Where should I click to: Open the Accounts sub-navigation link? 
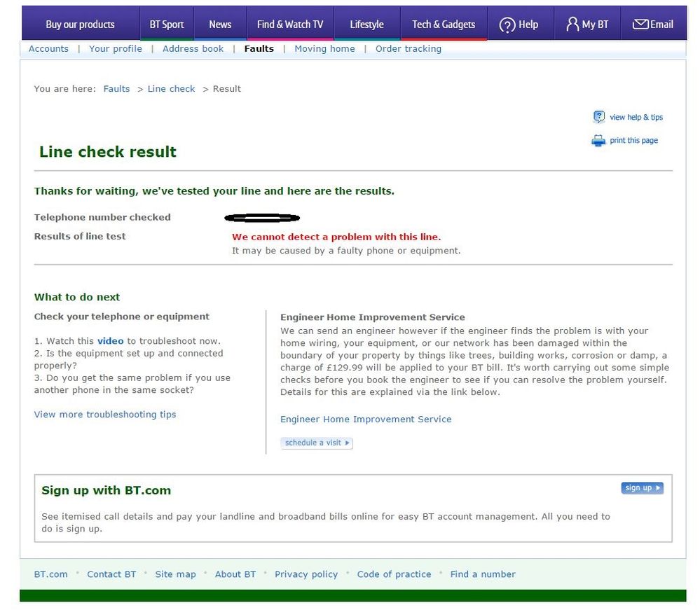[48, 48]
